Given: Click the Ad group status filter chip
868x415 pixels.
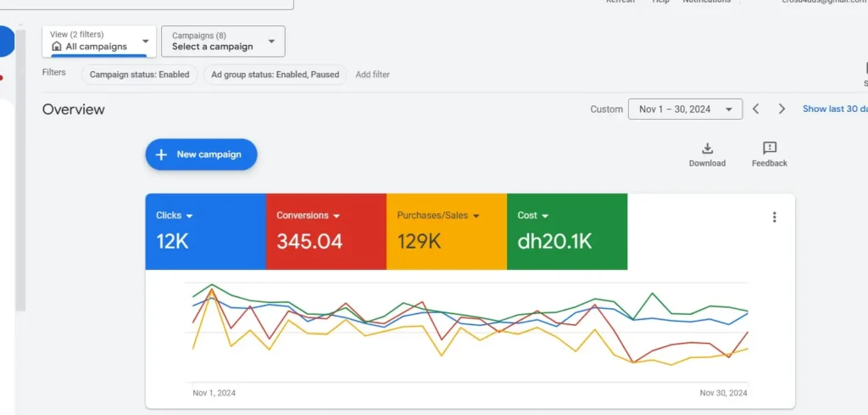Looking at the screenshot, I should pos(275,75).
